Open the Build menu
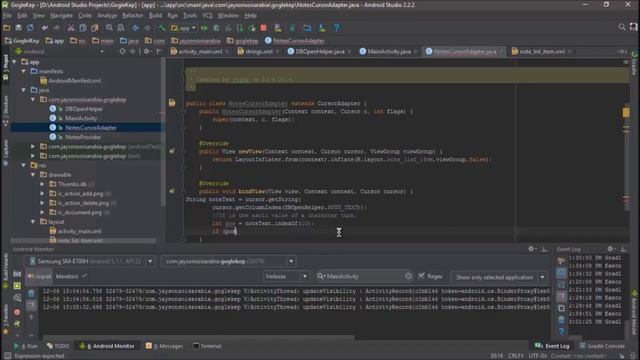 (x=156, y=16)
